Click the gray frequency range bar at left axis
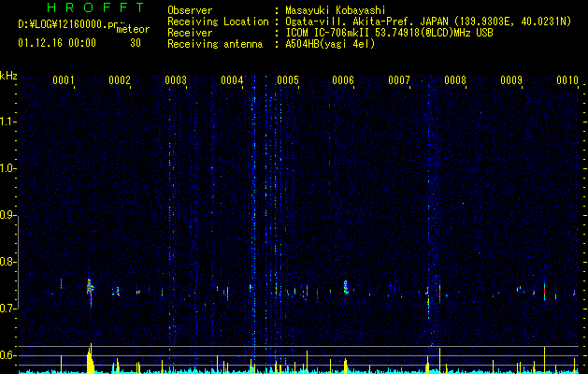 pyautogui.click(x=18, y=263)
